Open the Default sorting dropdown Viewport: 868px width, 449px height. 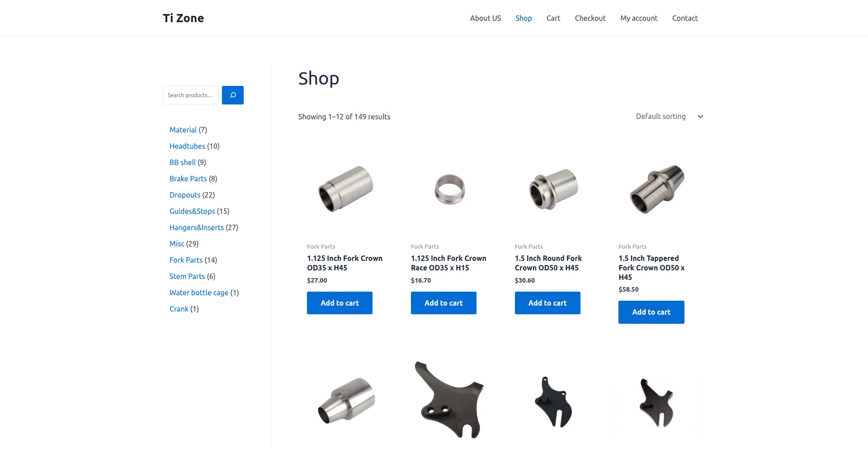click(670, 117)
